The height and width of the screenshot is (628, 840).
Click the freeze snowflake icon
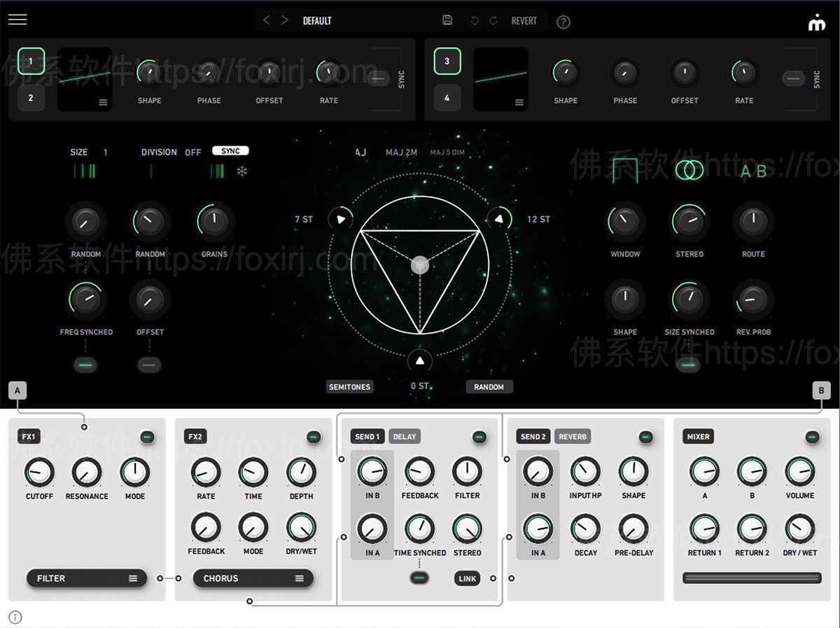click(x=241, y=171)
